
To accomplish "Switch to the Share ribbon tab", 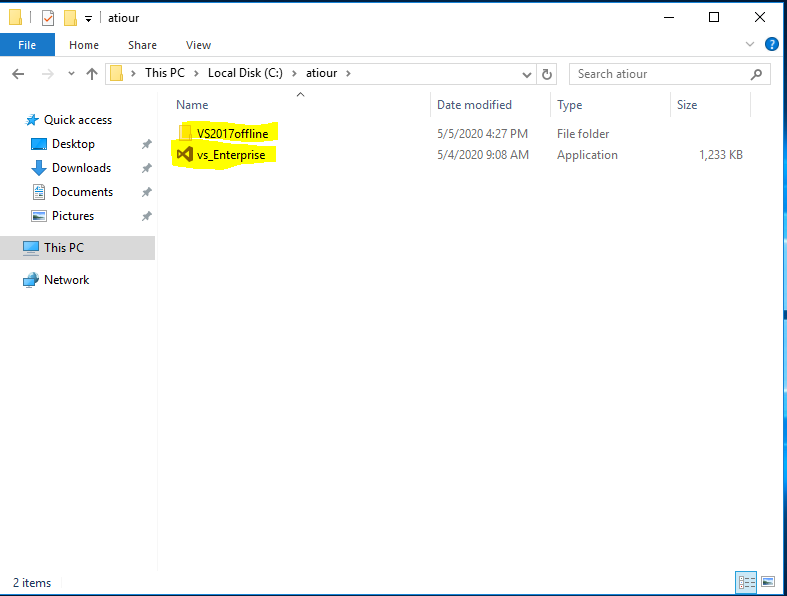I will tap(142, 45).
